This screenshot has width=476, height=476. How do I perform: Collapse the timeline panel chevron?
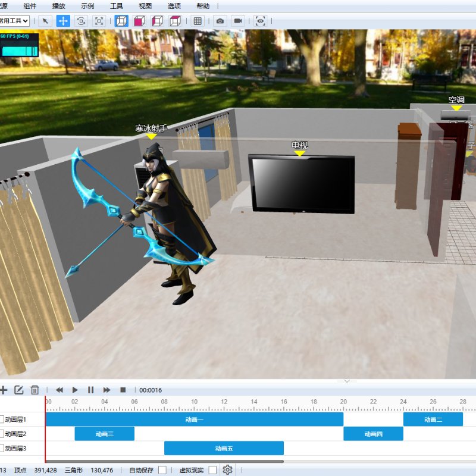coord(347,381)
